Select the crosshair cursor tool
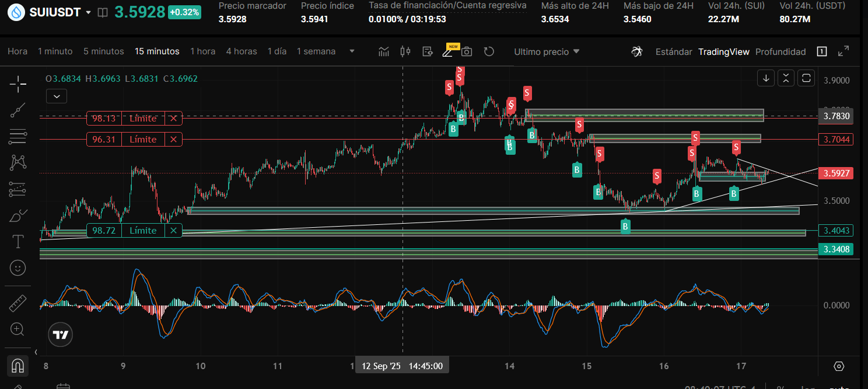The width and height of the screenshot is (868, 389). point(18,84)
